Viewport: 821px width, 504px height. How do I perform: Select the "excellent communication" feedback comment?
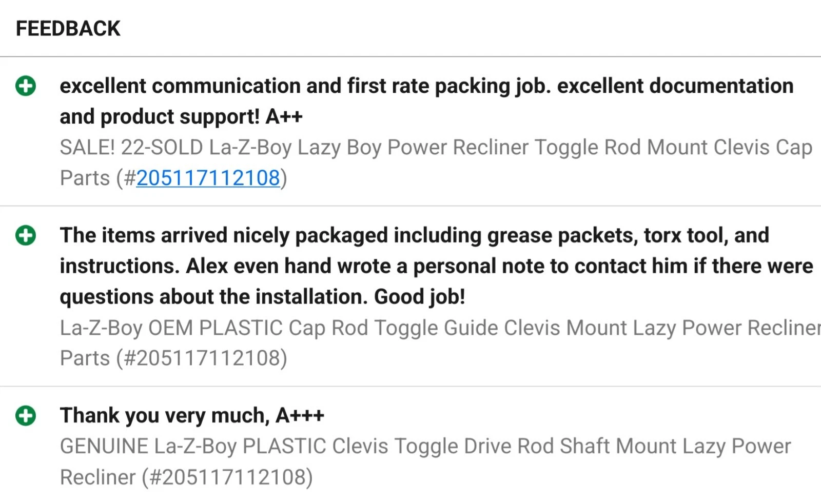[x=426, y=86]
